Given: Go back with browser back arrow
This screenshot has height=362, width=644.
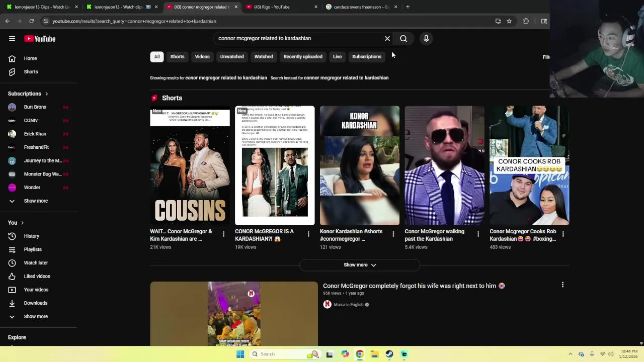Looking at the screenshot, I should pyautogui.click(x=8, y=21).
